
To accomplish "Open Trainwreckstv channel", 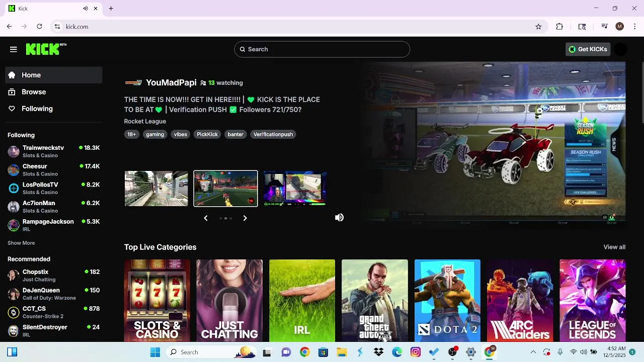I will (x=54, y=151).
